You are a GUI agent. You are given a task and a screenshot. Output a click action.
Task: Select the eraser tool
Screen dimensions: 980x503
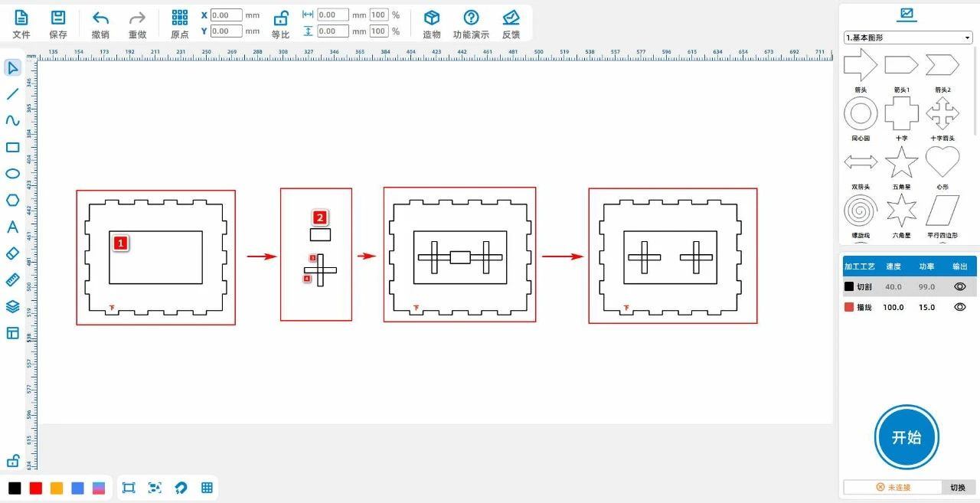(x=12, y=253)
